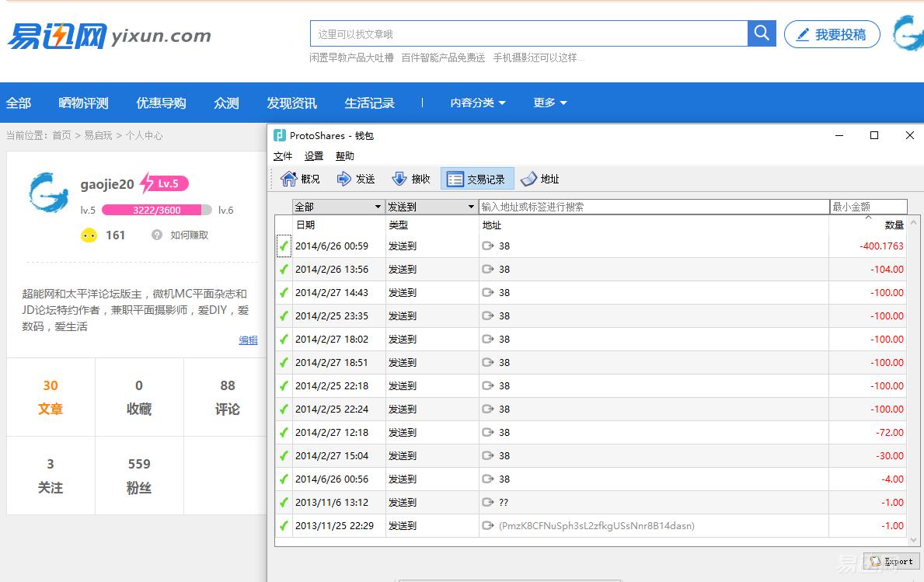924x582 pixels.
Task: Click the blue search magnifier icon
Action: tap(762, 33)
